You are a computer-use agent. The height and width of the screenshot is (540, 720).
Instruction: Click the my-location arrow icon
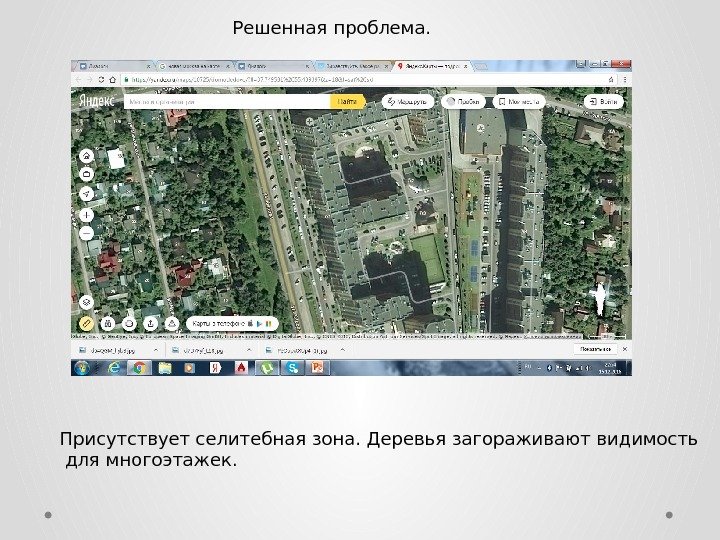(86, 194)
